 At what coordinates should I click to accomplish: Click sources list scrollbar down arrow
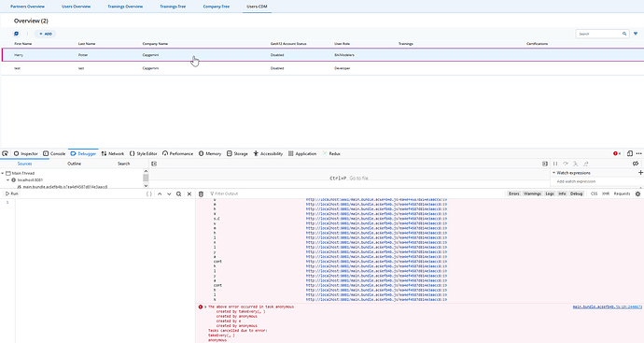(146, 185)
